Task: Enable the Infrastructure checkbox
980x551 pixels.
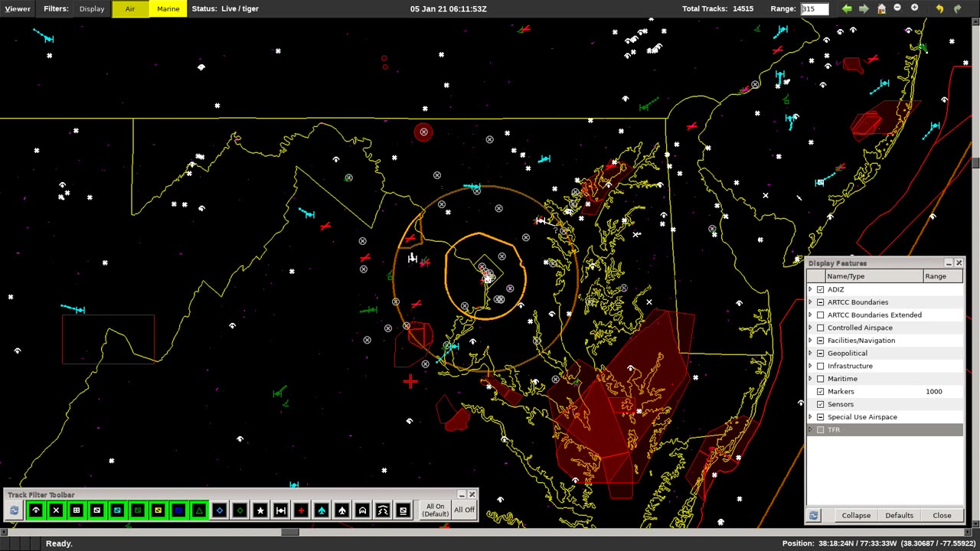Action: [x=821, y=366]
